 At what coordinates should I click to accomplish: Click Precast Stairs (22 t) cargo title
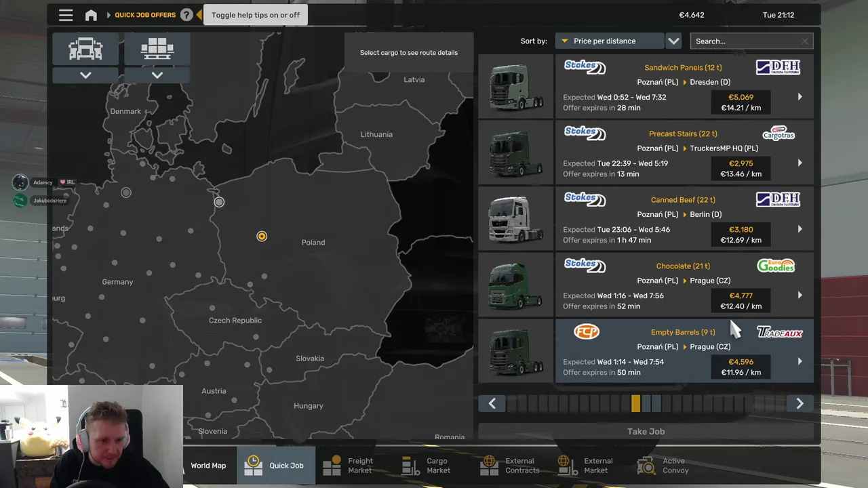coord(683,134)
